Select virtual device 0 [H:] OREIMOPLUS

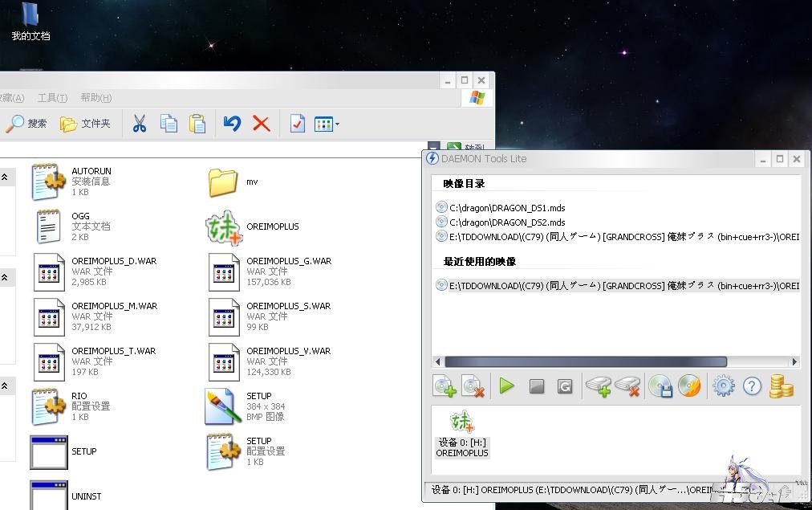point(462,435)
